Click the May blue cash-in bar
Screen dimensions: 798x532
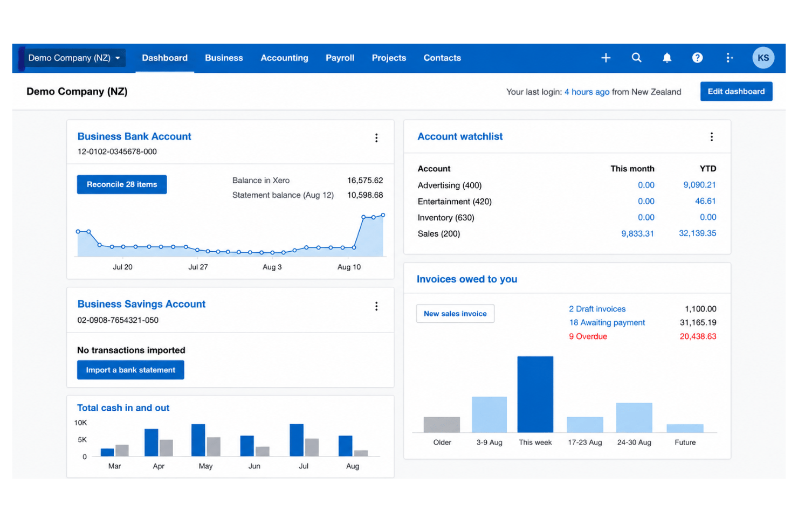tap(198, 440)
